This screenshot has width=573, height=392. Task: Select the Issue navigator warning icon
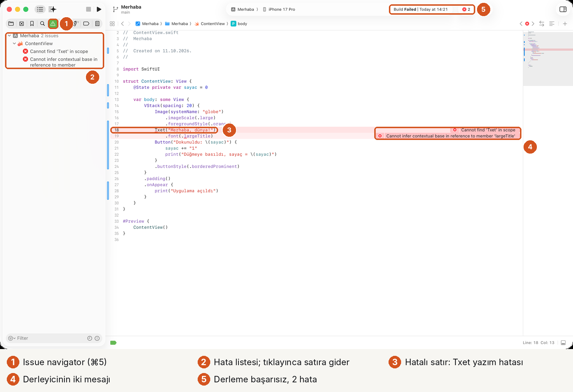point(53,24)
